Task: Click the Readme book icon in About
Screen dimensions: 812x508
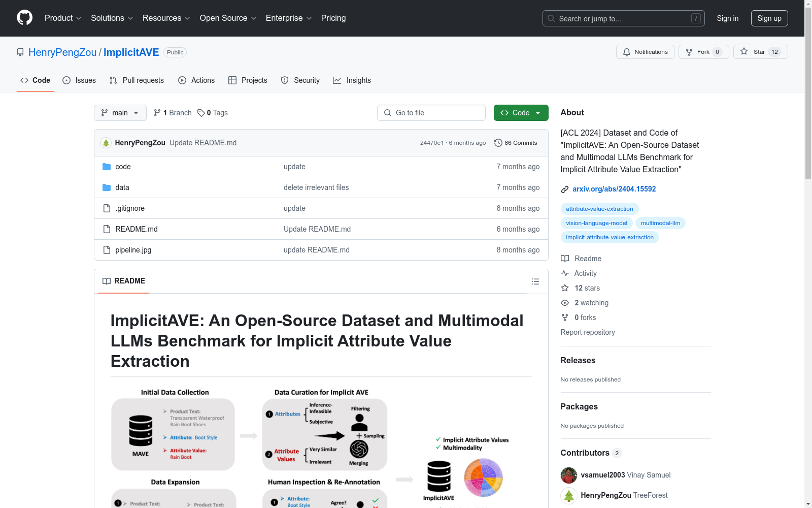Action: click(x=565, y=259)
